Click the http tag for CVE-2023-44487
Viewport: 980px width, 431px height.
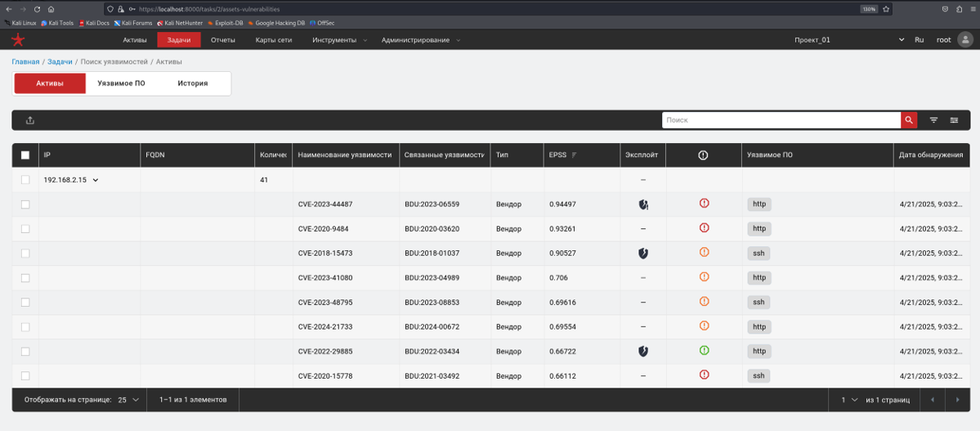pyautogui.click(x=759, y=204)
